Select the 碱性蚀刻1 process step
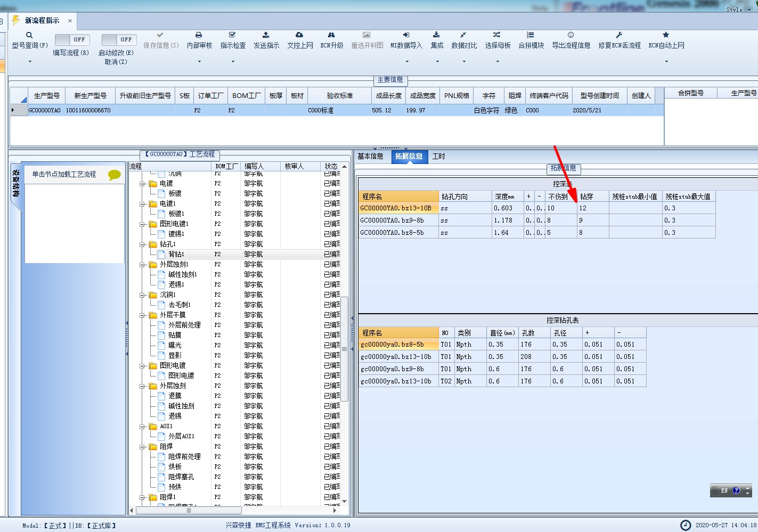 pyautogui.click(x=183, y=275)
